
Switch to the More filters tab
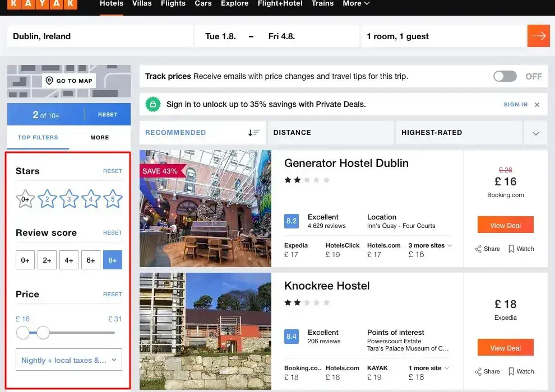tap(99, 138)
